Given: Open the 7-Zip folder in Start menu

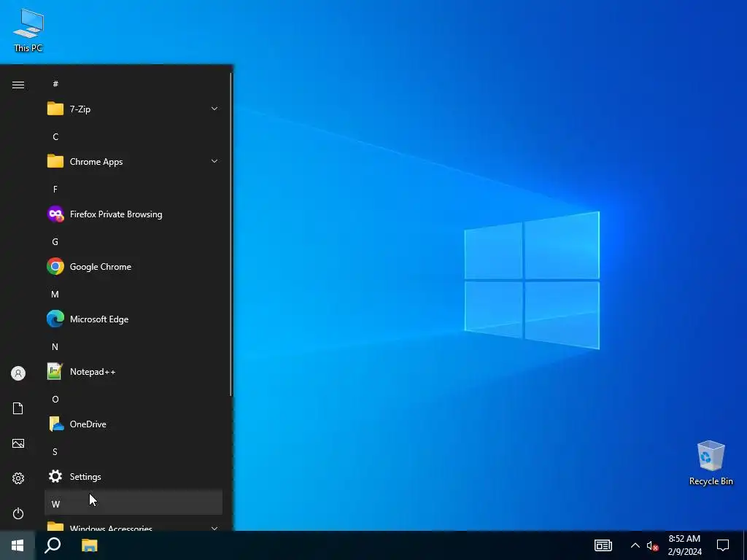Looking at the screenshot, I should coord(133,109).
